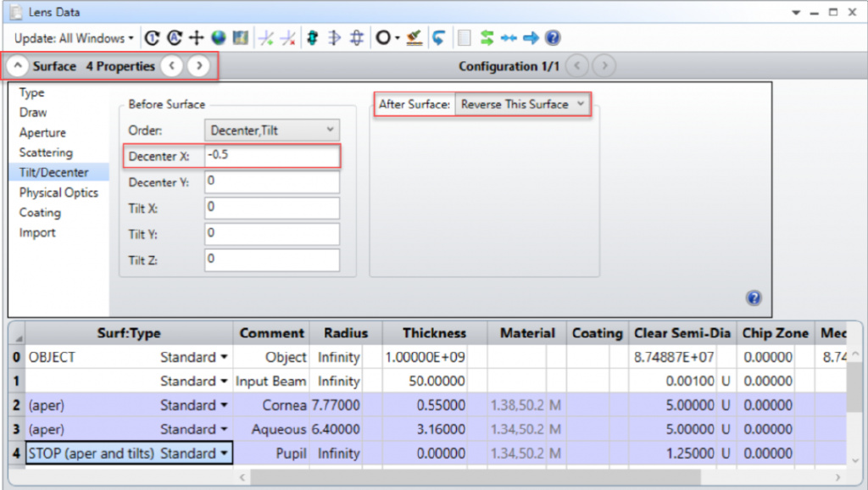This screenshot has width=868, height=490.
Task: Click the Lens Data window title icon
Action: [x=16, y=12]
